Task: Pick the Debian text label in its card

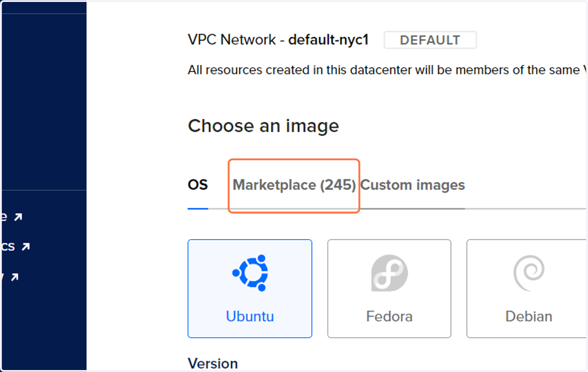Action: coord(529,316)
